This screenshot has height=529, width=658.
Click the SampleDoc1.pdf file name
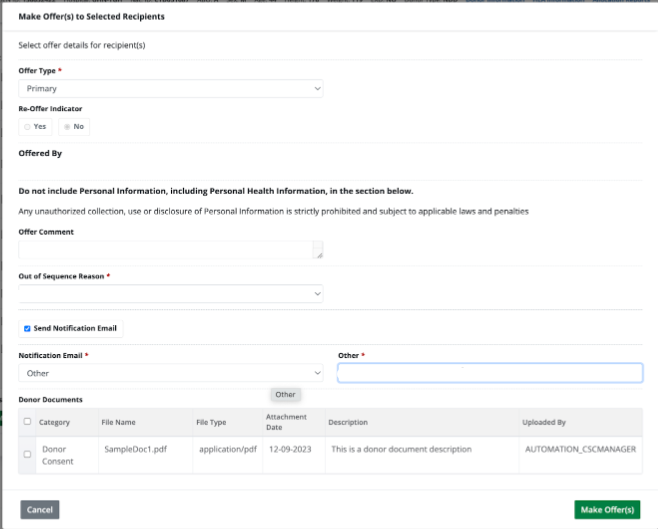click(134, 450)
